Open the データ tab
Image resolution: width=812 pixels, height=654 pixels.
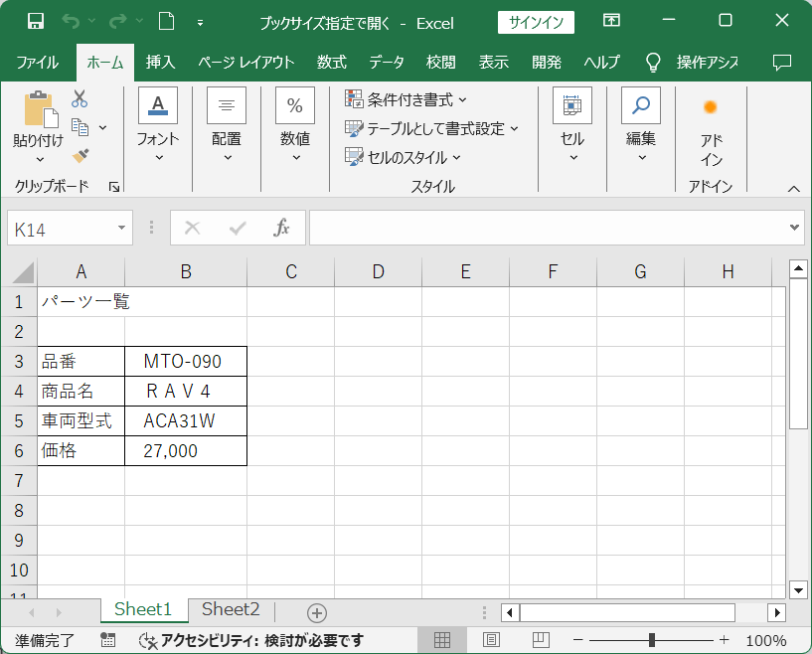(387, 63)
